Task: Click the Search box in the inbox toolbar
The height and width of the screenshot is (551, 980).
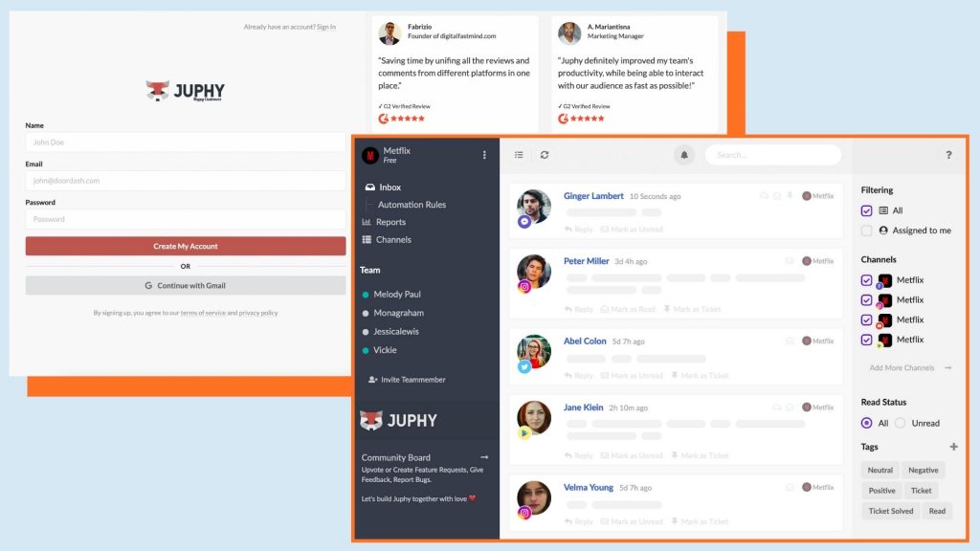Action: (x=773, y=155)
